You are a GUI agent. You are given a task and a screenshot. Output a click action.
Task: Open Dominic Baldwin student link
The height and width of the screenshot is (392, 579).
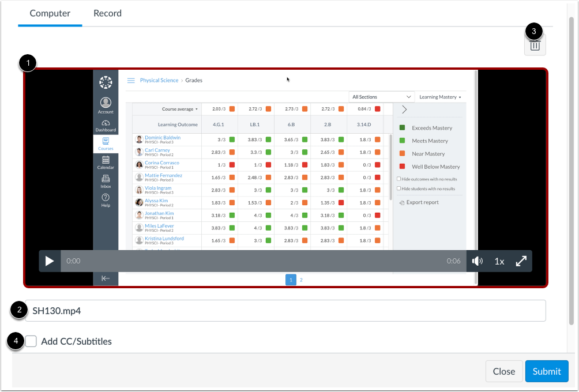163,137
